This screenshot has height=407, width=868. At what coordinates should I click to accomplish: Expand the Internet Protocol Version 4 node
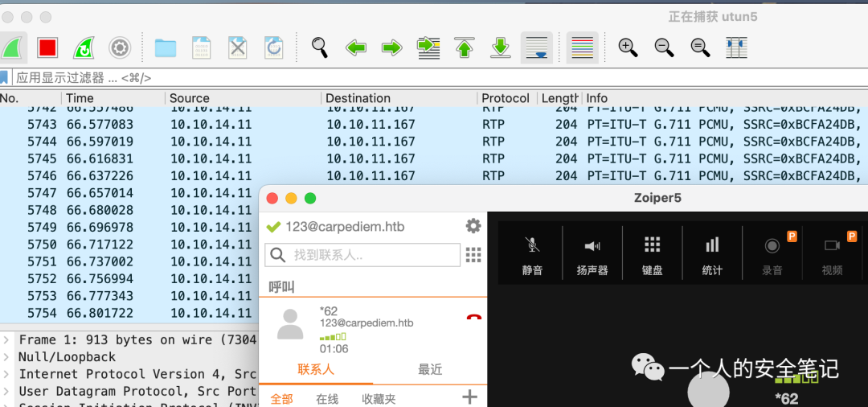tap(6, 374)
